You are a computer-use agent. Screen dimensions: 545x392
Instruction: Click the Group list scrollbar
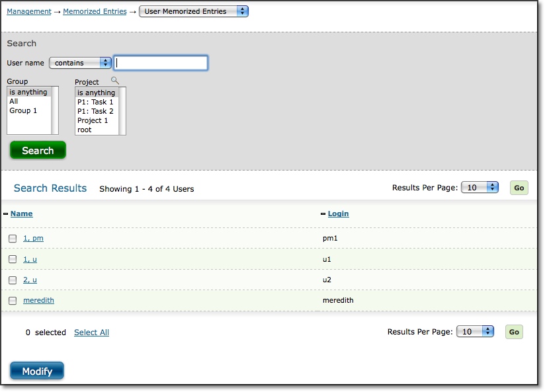(x=55, y=110)
